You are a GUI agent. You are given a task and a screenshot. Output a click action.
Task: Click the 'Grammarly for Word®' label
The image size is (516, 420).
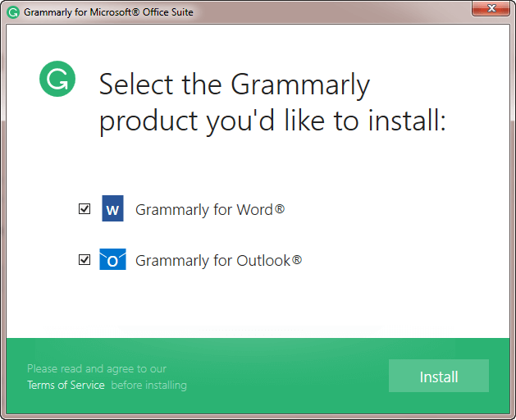210,210
